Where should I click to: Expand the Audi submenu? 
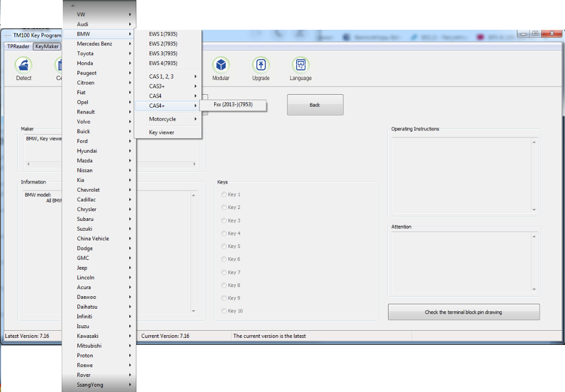tap(99, 24)
